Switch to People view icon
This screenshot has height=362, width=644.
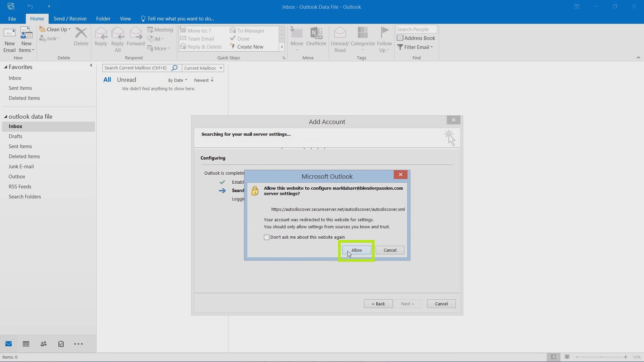tap(44, 344)
